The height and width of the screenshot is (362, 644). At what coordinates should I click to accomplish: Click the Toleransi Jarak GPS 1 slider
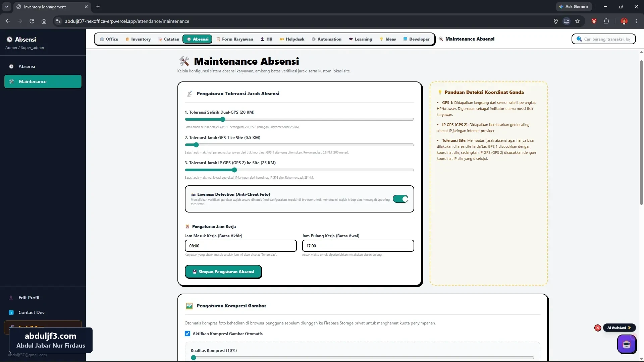299,145
